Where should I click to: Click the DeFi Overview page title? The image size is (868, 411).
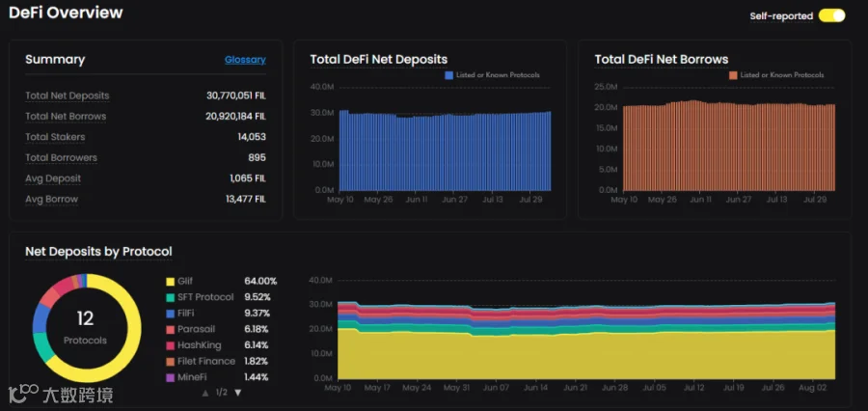coord(66,13)
